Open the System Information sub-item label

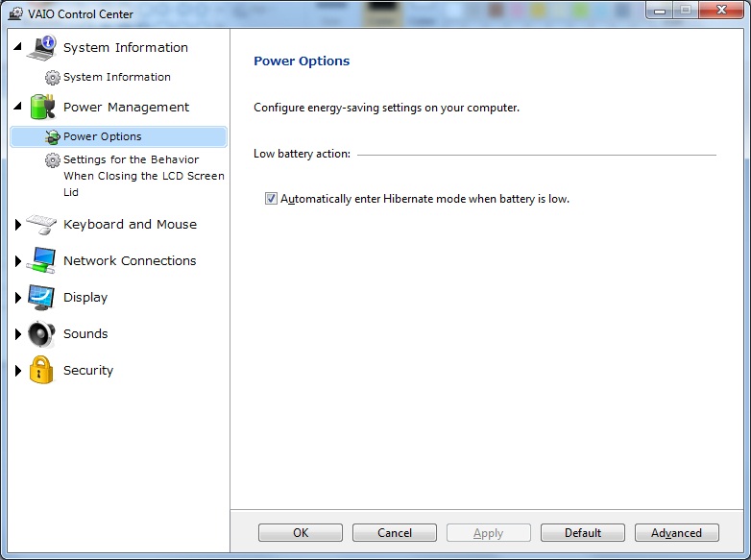(x=117, y=77)
